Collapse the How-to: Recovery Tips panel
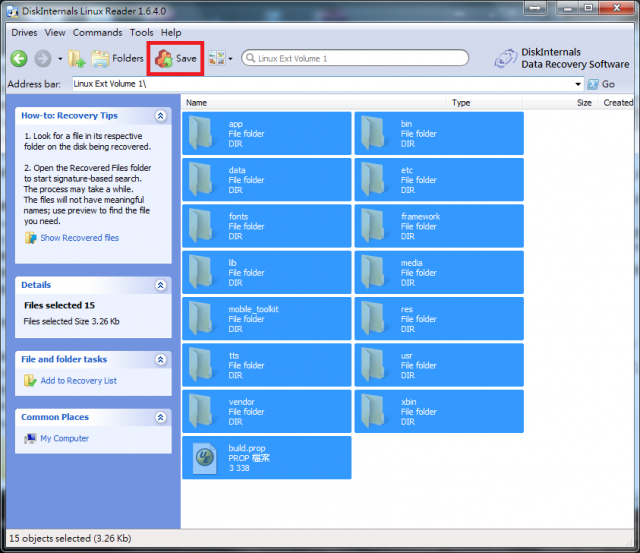Viewport: 640px width, 553px height. 160,116
